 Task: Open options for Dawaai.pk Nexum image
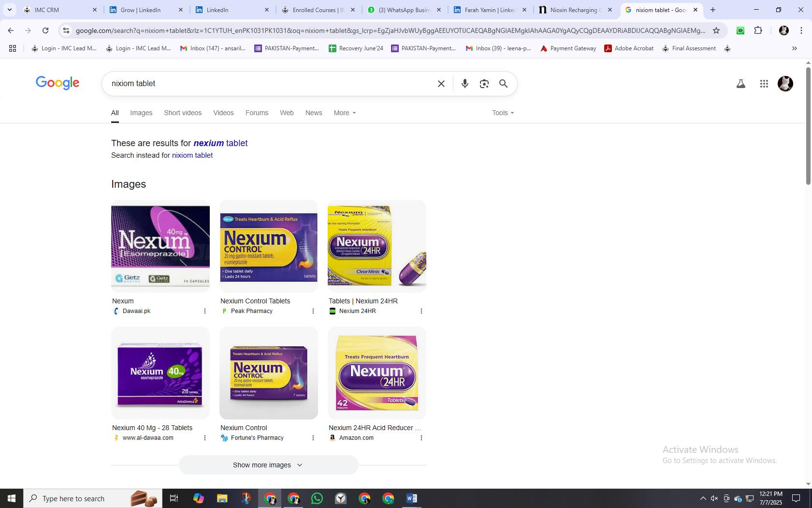[x=204, y=311]
